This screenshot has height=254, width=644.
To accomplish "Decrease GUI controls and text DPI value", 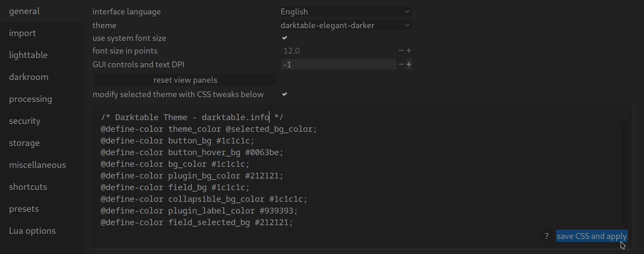I will [x=401, y=64].
